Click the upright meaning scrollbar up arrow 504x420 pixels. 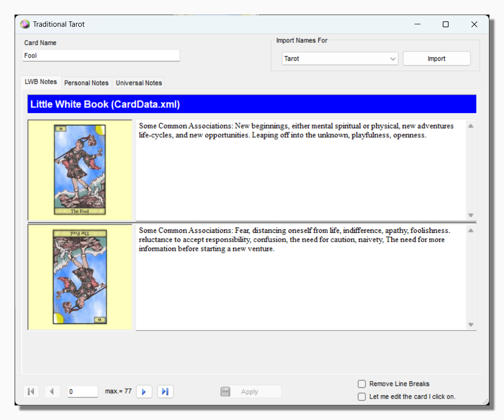pyautogui.click(x=471, y=126)
